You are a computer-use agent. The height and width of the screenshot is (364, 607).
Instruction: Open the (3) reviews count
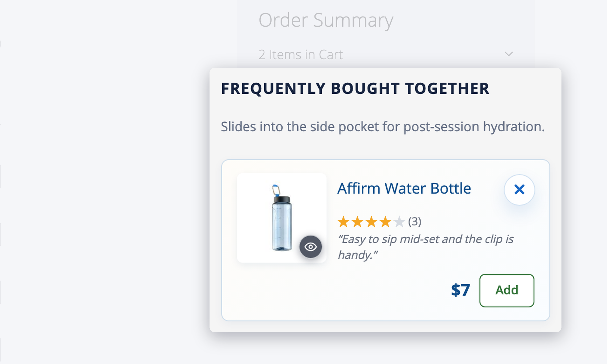[415, 221]
